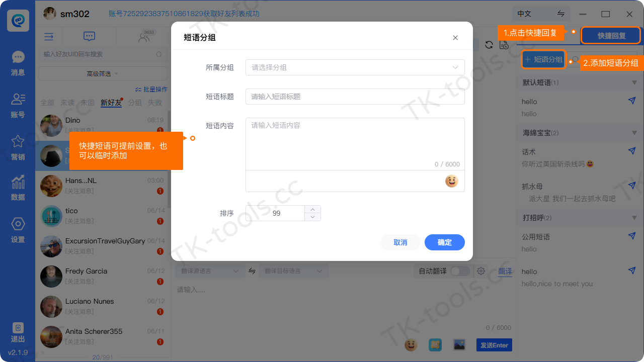Click the 翻译 link
The image size is (644, 362).
pos(505,271)
